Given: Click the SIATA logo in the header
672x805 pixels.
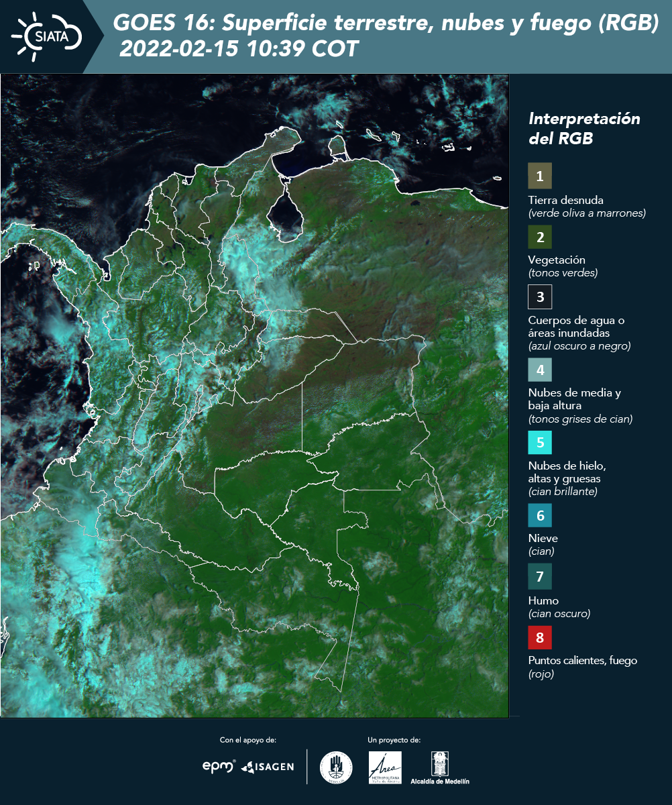Looking at the screenshot, I should tap(47, 36).
